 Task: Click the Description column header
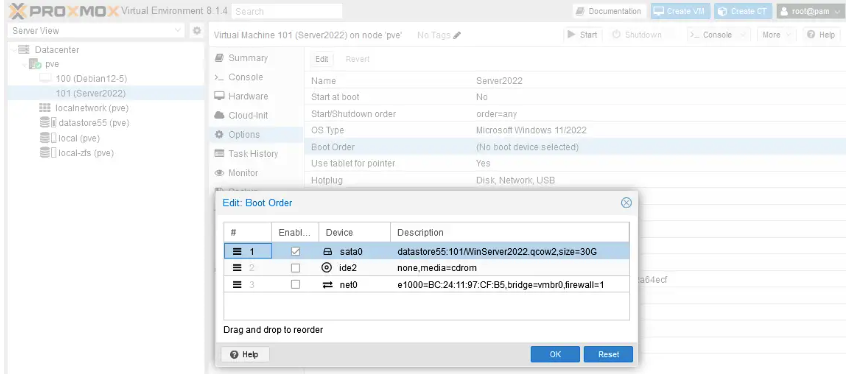click(x=510, y=232)
